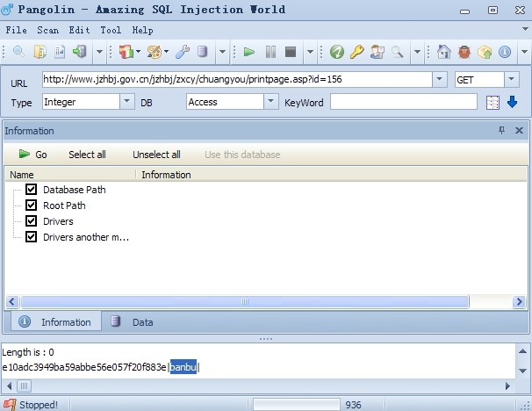532x411 pixels.
Task: Click the magnifier scan icon in toolbar
Action: click(x=18, y=52)
